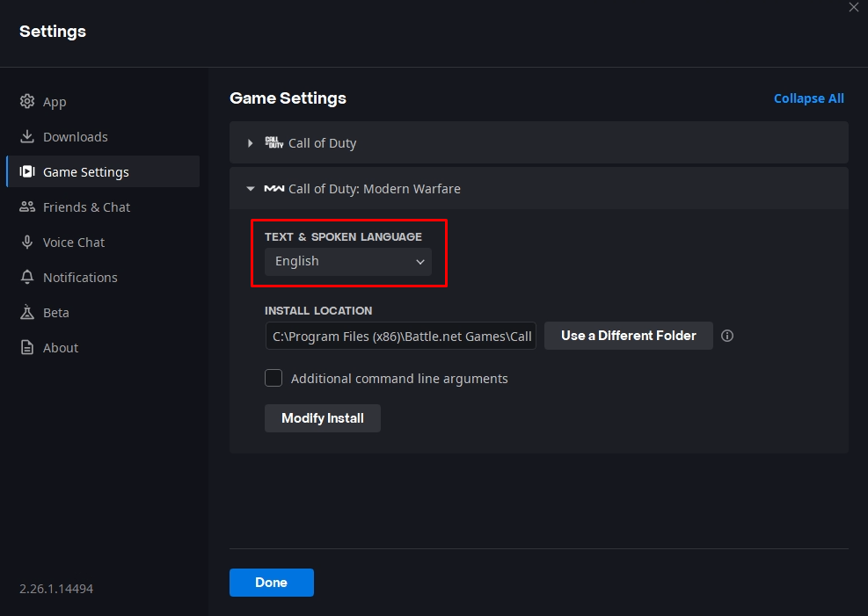This screenshot has width=868, height=616.
Task: Close the Settings window with the X
Action: coord(854,7)
